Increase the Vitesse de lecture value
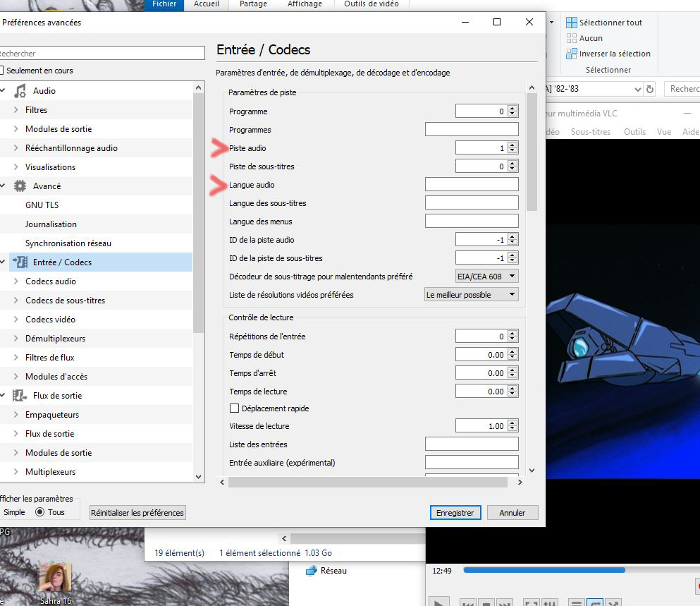The height and width of the screenshot is (606, 700). coord(512,423)
